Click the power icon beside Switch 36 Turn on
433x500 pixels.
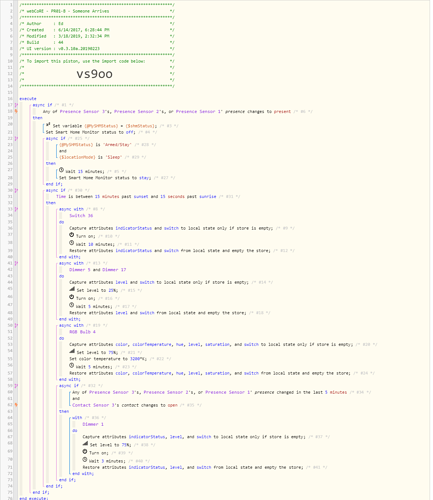tap(71, 235)
